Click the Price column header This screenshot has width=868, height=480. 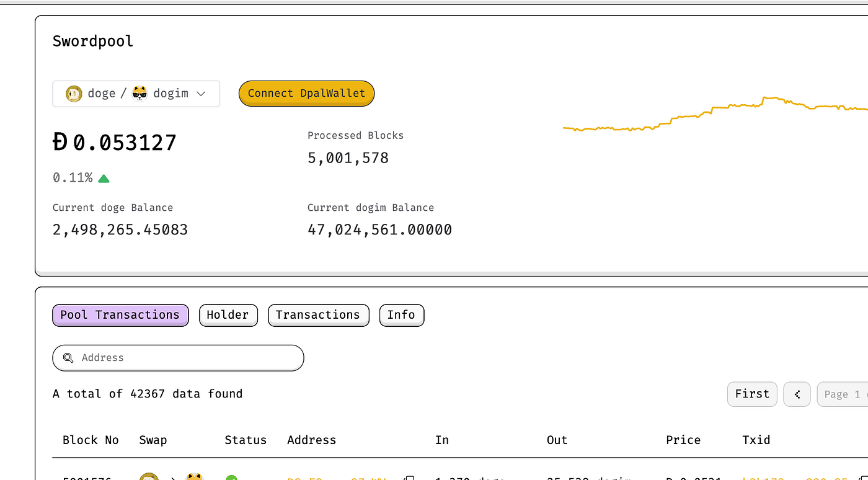pos(683,440)
